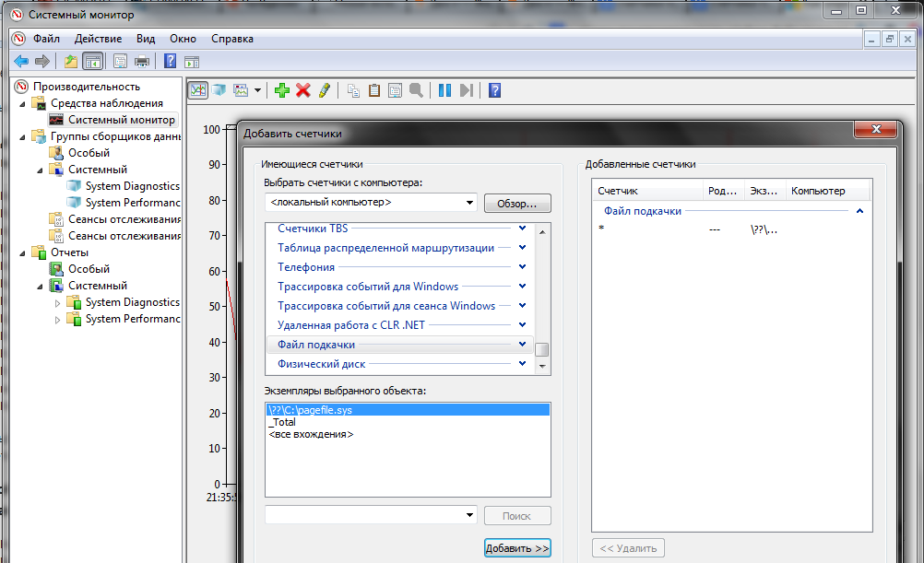Toggle the action pane icon in top toolbar
Image resolution: width=924 pixels, height=563 pixels.
click(x=192, y=61)
